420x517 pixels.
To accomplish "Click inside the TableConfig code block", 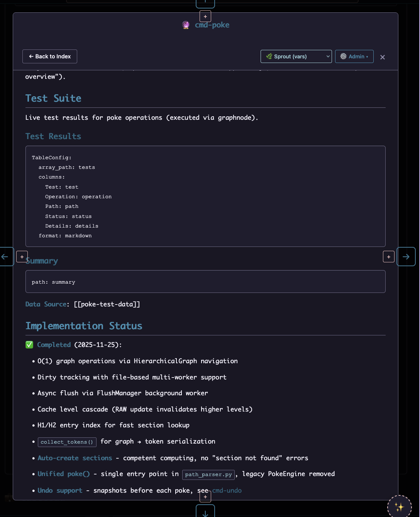I will coord(205,196).
